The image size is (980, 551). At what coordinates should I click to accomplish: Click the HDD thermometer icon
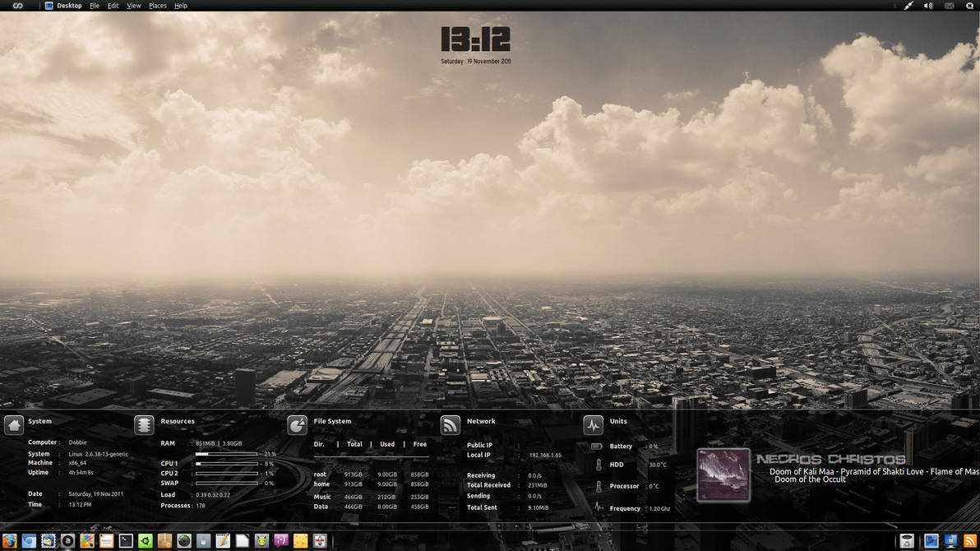[599, 465]
